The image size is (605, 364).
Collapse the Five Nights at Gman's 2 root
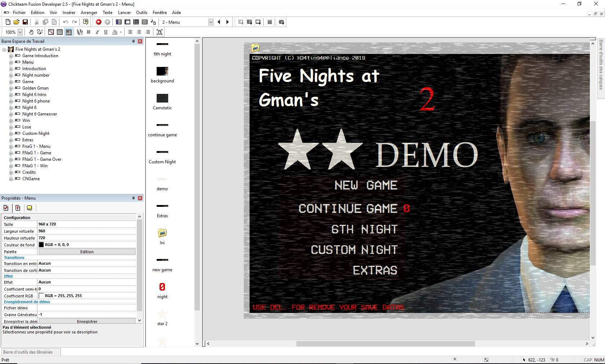(x=4, y=49)
